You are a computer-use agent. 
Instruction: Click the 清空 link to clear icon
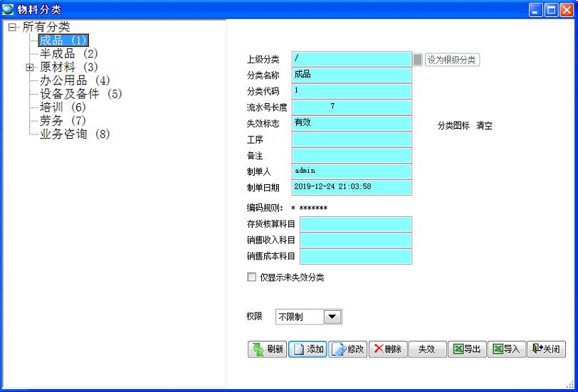(x=484, y=126)
